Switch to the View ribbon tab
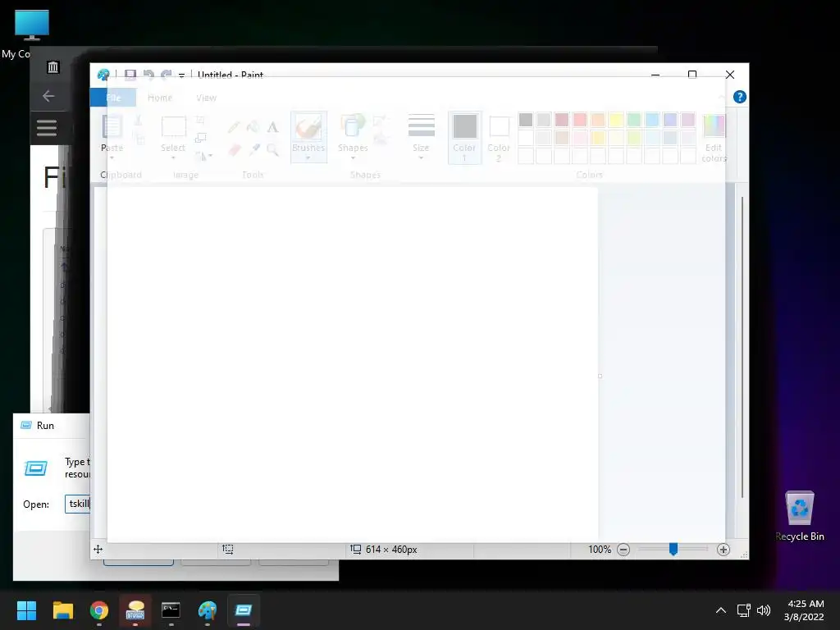The width and height of the screenshot is (840, 630). [x=206, y=98]
